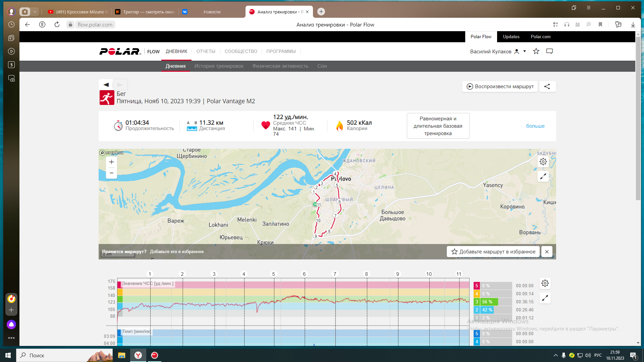Click the больше link
The width and height of the screenshot is (644, 362).
(x=535, y=126)
